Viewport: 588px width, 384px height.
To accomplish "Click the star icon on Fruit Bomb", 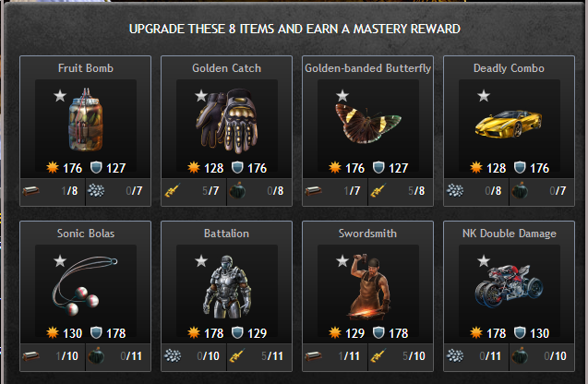I will click(60, 96).
